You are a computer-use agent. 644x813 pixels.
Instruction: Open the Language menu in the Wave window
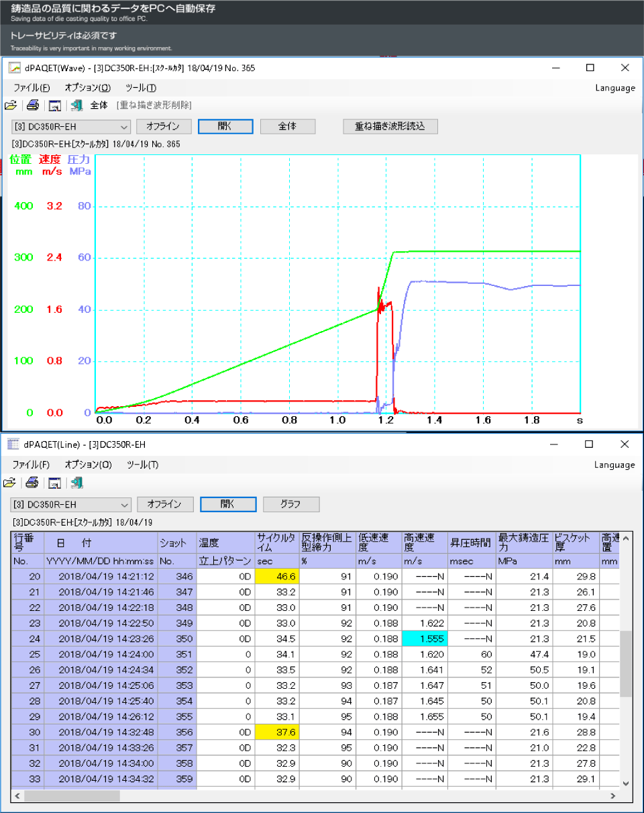click(614, 88)
